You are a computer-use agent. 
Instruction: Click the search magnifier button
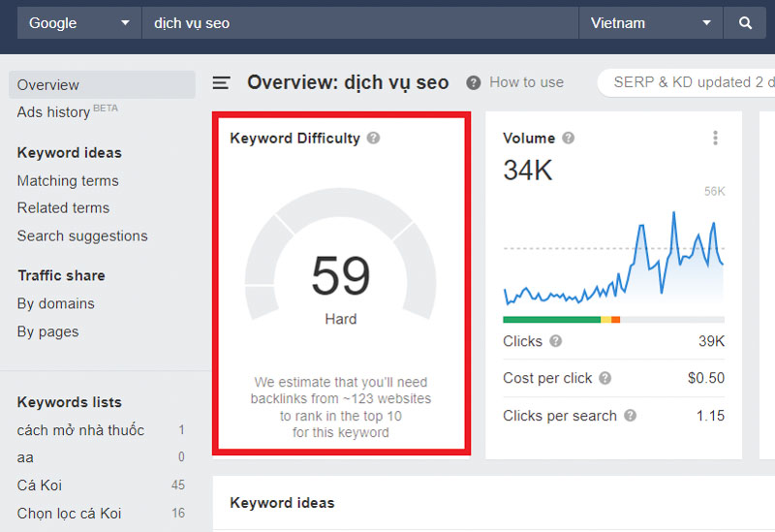coord(745,23)
